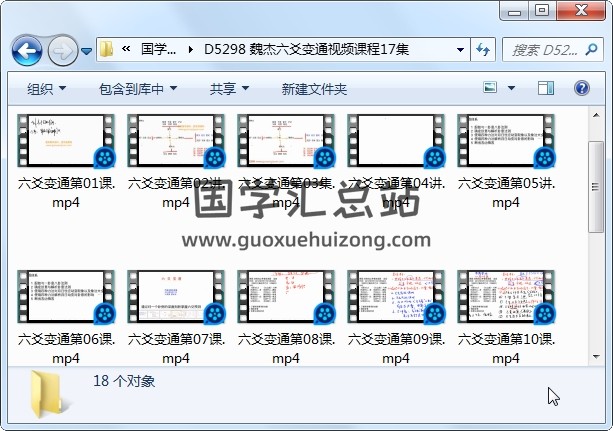Click scrollbar up arrow in file list

coord(596,115)
